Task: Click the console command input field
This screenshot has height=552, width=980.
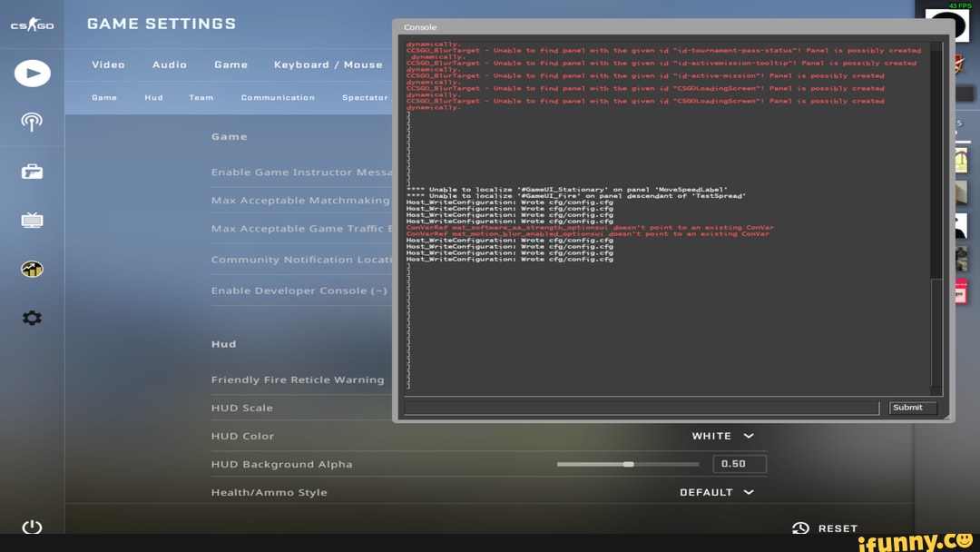Action: pyautogui.click(x=640, y=408)
